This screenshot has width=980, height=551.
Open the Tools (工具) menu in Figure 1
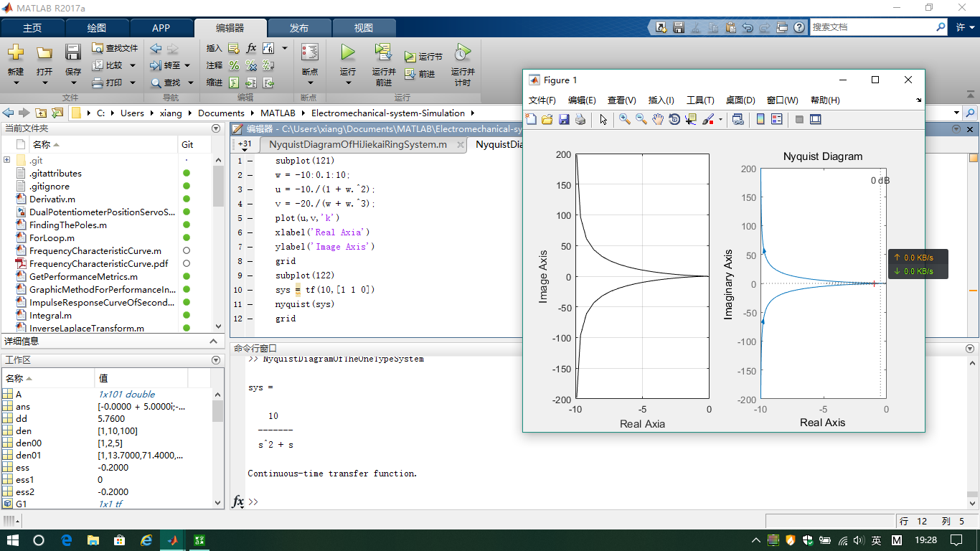[700, 100]
